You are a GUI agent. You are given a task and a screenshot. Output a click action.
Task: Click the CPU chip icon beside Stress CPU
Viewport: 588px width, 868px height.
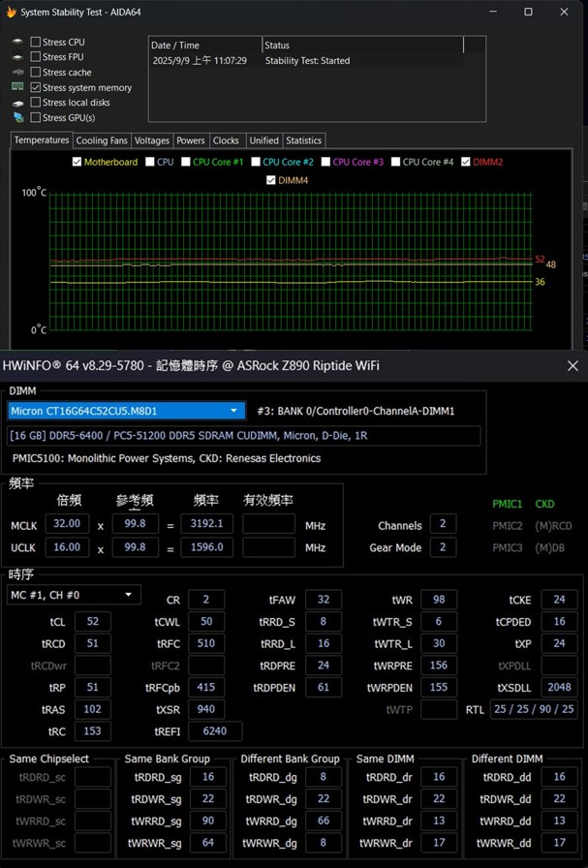(x=18, y=42)
